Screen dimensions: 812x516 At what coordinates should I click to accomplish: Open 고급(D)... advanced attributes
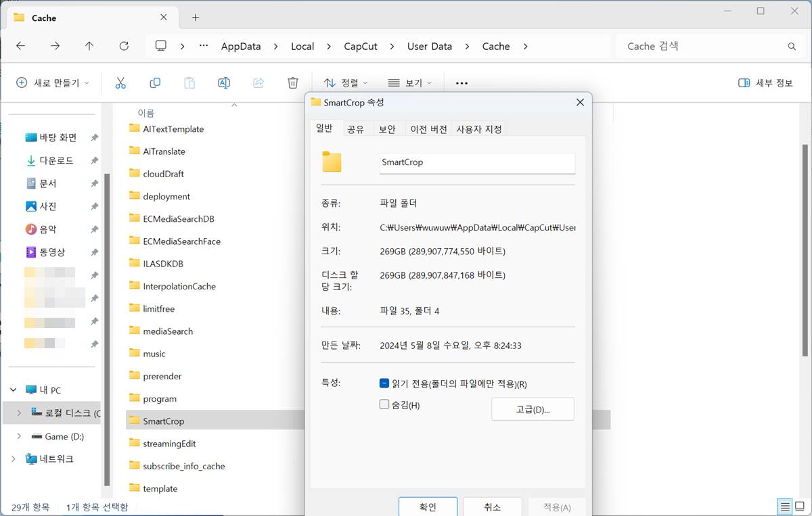pos(533,409)
